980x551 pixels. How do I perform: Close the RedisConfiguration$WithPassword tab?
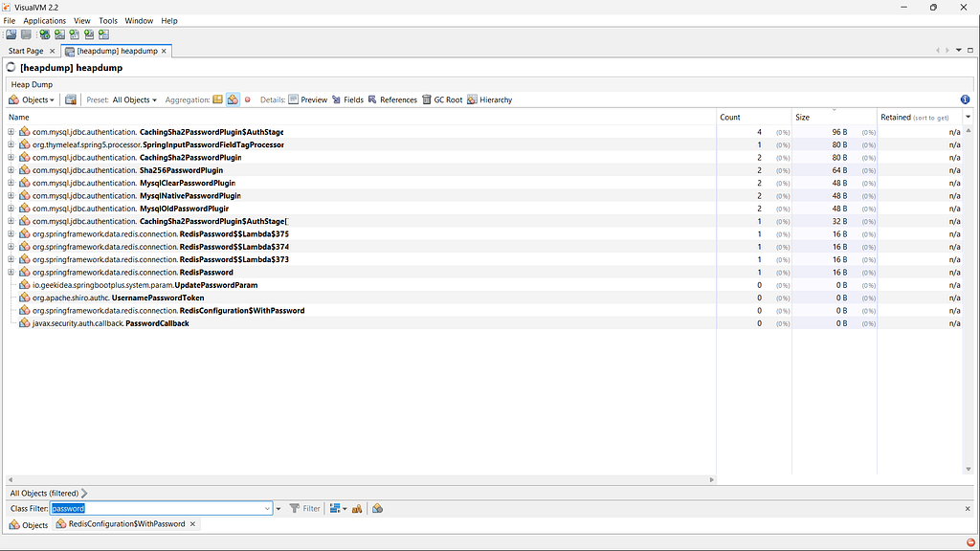click(x=192, y=524)
